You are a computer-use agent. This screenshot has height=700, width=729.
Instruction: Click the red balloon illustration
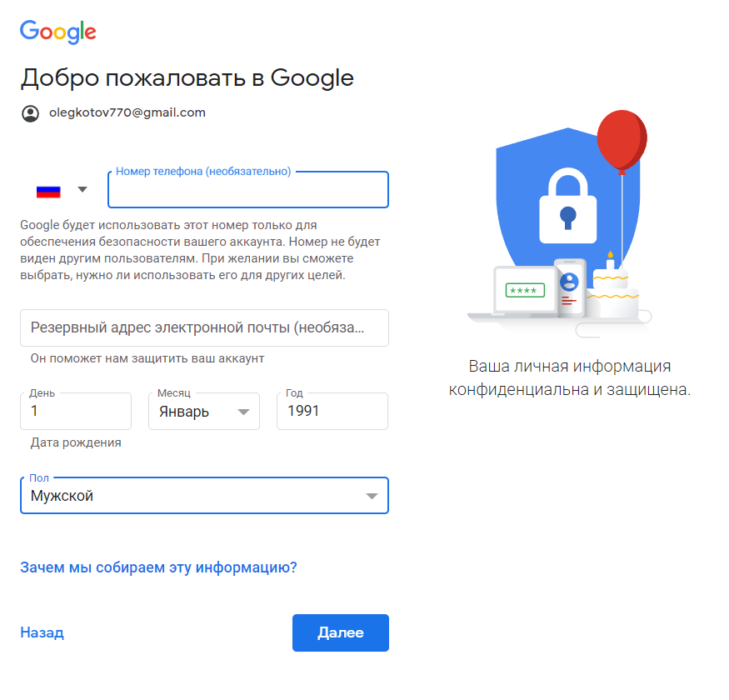click(x=622, y=139)
